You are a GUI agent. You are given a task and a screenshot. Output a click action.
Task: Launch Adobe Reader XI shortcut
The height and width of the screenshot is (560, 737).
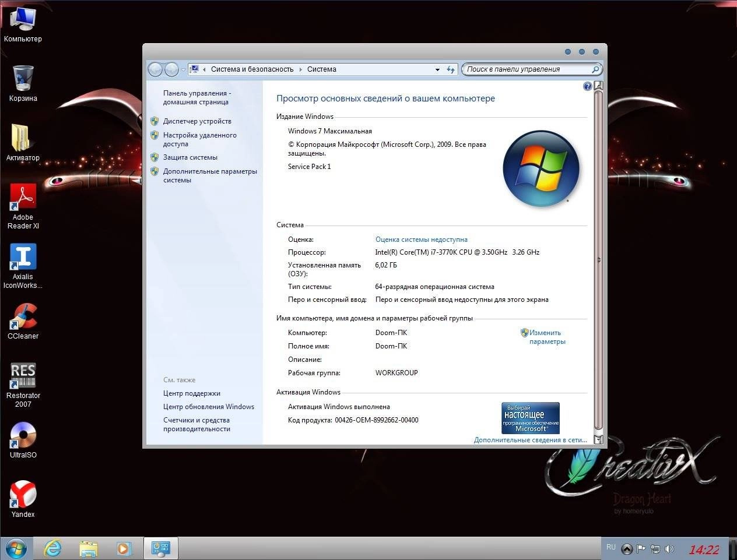[23, 206]
